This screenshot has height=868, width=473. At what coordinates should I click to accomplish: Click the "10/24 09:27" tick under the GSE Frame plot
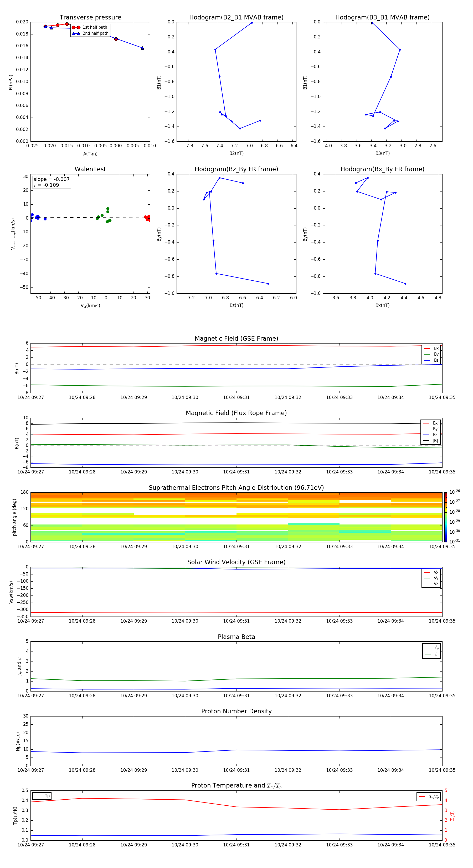coord(31,398)
